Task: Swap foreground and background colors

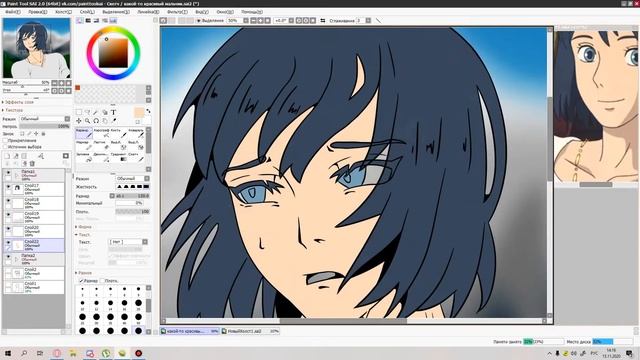Action: coord(148,111)
